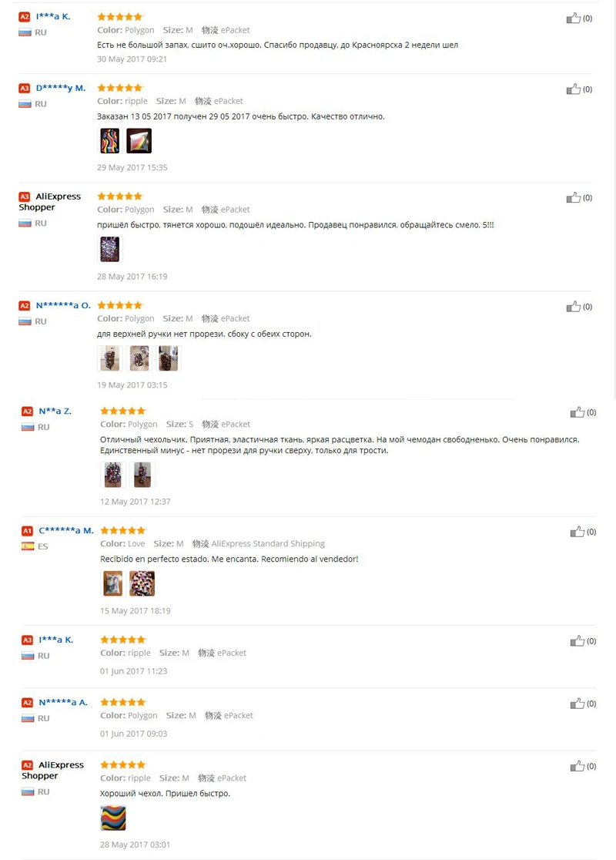This screenshot has width=616, height=860.
Task: Click reviewer name N**a Z.
Action: click(55, 411)
